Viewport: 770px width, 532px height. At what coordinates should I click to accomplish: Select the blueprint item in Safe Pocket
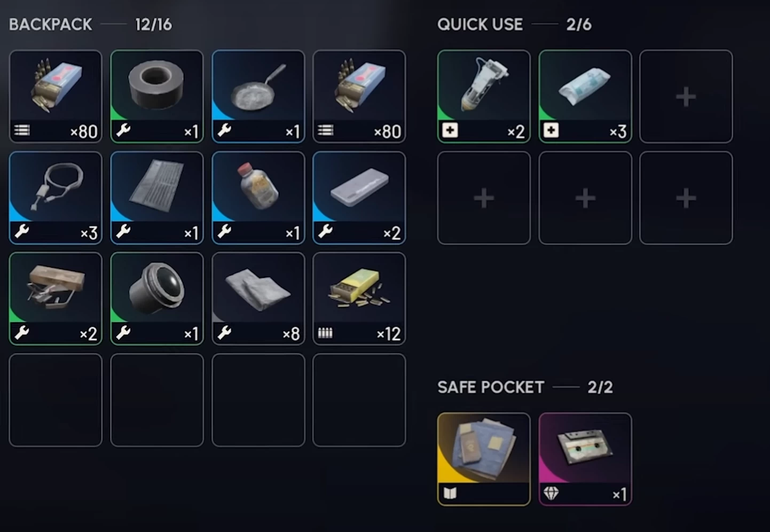[484, 459]
